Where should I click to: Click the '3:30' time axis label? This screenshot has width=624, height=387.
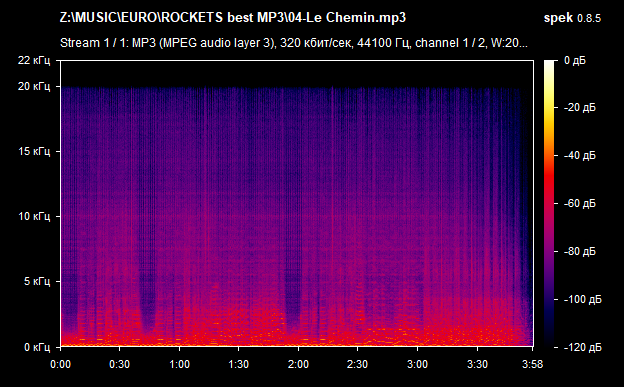point(477,364)
